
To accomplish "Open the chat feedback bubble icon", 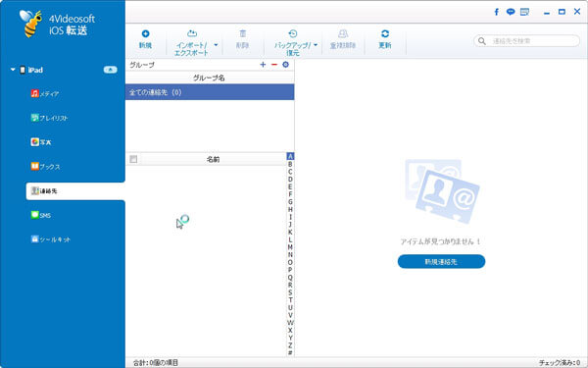I will tap(511, 12).
